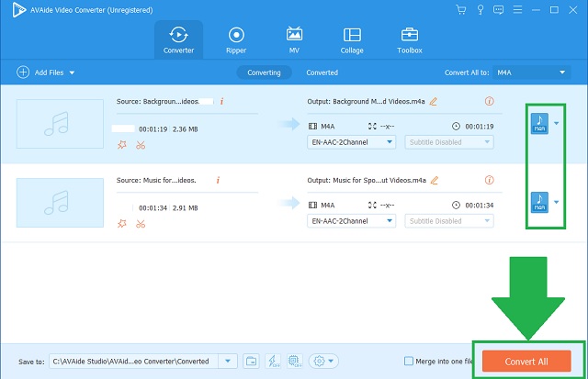This screenshot has width=588, height=379.
Task: Click the AVAide app logo
Action: coord(18,10)
